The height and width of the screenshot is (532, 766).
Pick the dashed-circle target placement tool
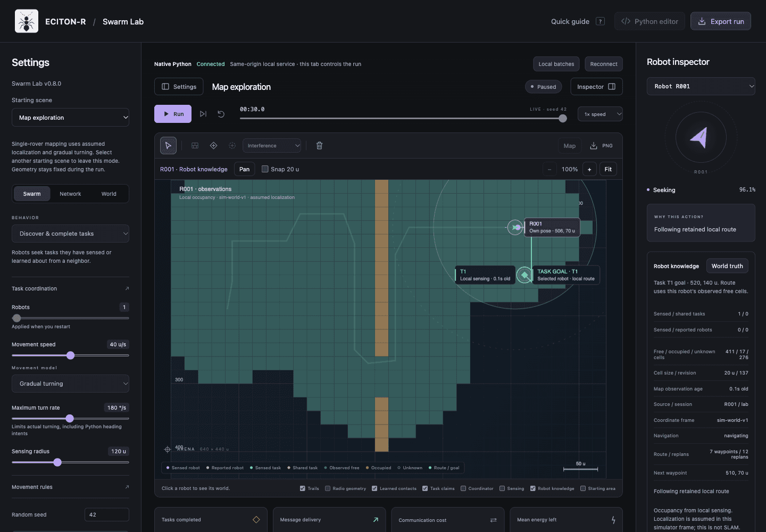(x=232, y=146)
